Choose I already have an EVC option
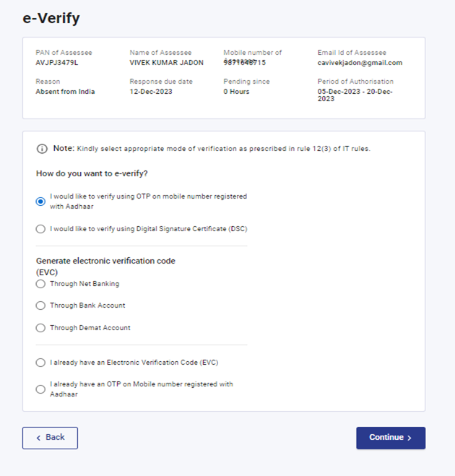Viewport: 455px width, 476px height. pos(40,363)
